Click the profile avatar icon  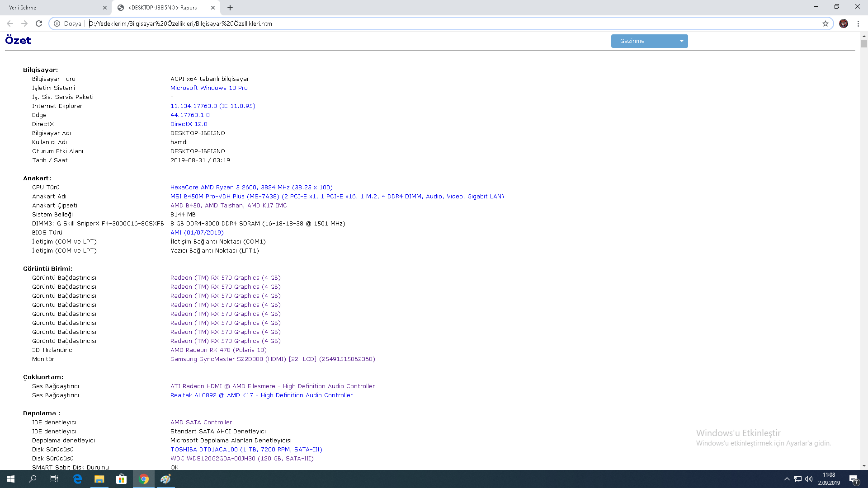[x=843, y=23]
